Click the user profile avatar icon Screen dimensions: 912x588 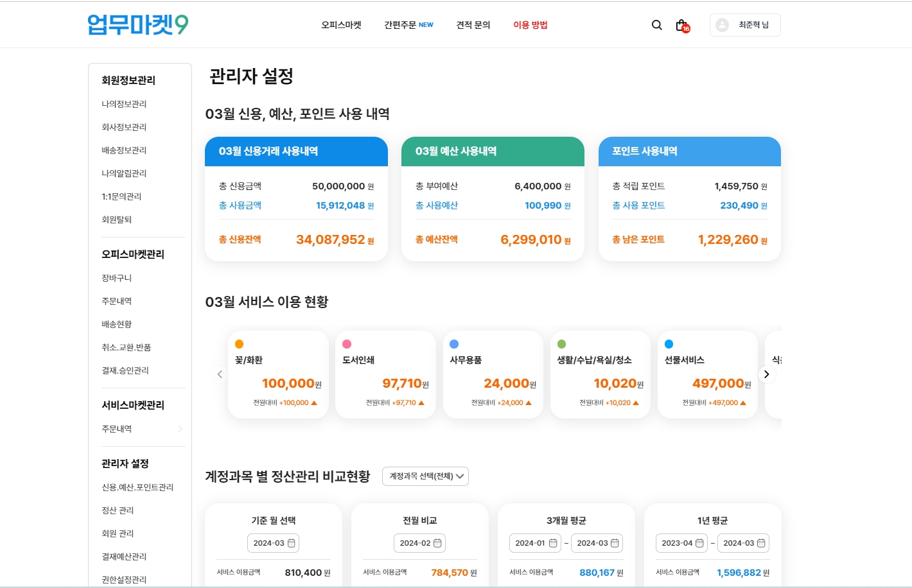tap(723, 25)
